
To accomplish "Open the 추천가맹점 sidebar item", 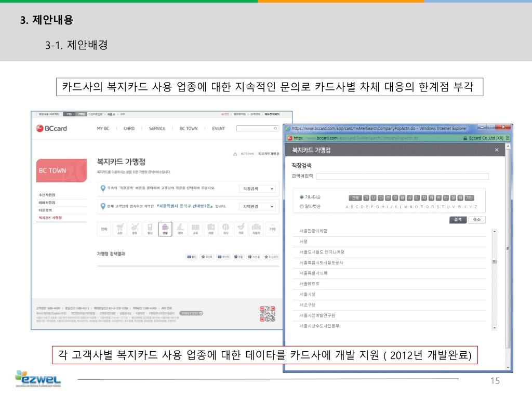I will click(47, 195).
